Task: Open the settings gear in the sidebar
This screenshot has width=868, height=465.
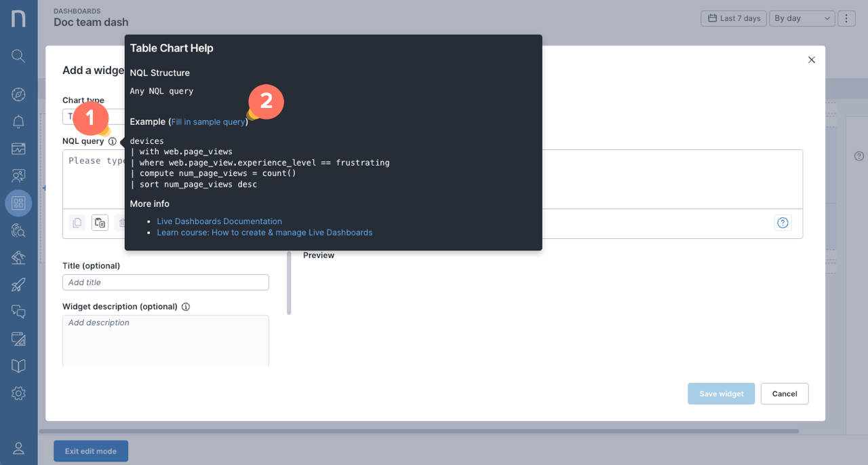Action: (x=18, y=393)
